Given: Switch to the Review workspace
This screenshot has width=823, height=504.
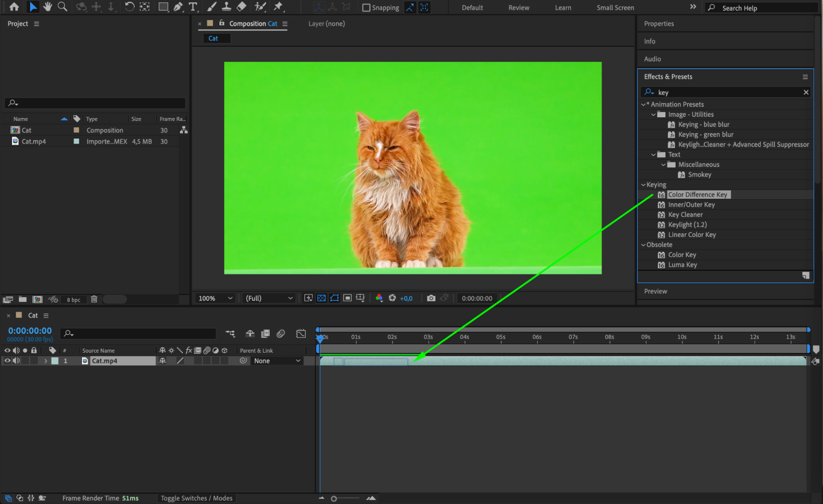Looking at the screenshot, I should [518, 8].
